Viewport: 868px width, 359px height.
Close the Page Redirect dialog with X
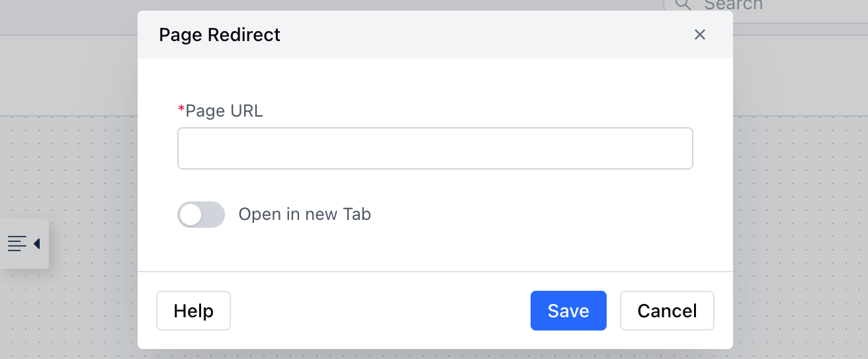(699, 34)
